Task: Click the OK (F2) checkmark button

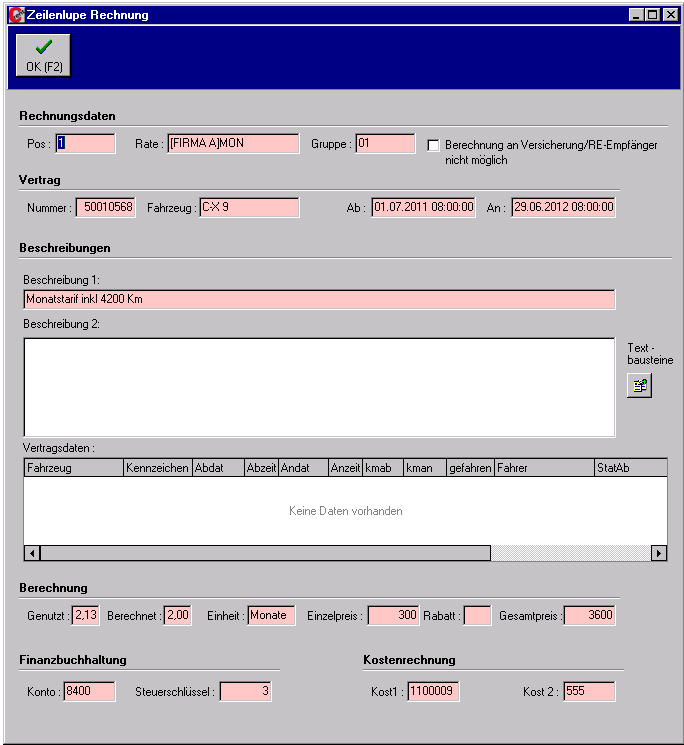Action: 43,56
